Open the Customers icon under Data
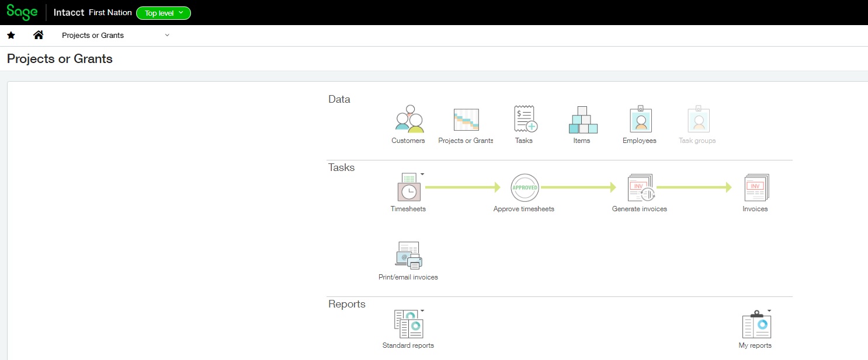Screen dimensions: 868x360 click(x=408, y=120)
